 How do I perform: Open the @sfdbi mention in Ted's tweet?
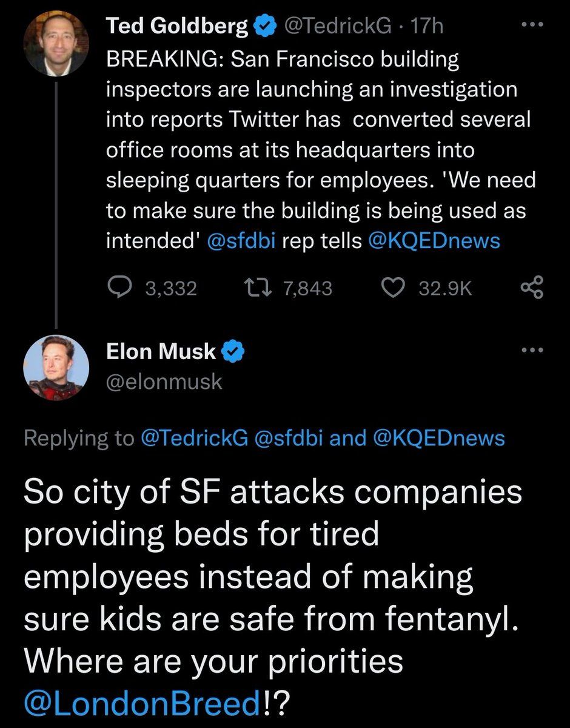241,241
